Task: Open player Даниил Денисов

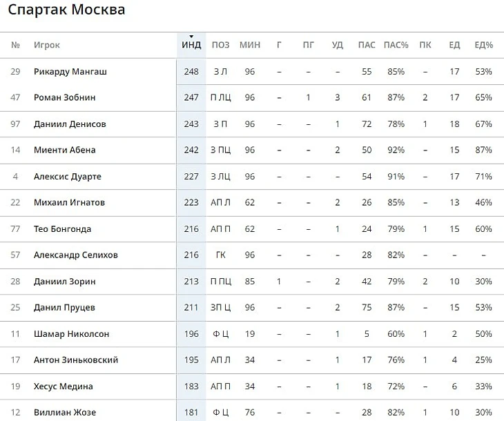Action: point(70,124)
